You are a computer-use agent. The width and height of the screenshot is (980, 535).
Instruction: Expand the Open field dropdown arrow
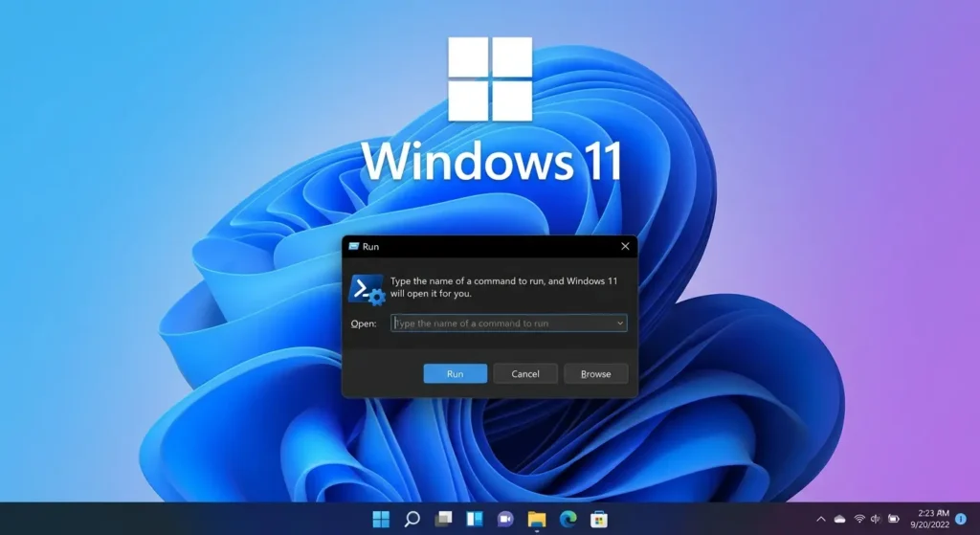click(x=620, y=323)
